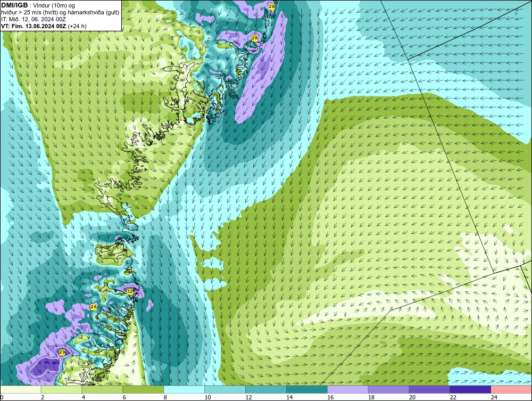Screen dimensions: 532x401
Task: Click the yellow 28 maximum gust label
Action: [254, 38]
